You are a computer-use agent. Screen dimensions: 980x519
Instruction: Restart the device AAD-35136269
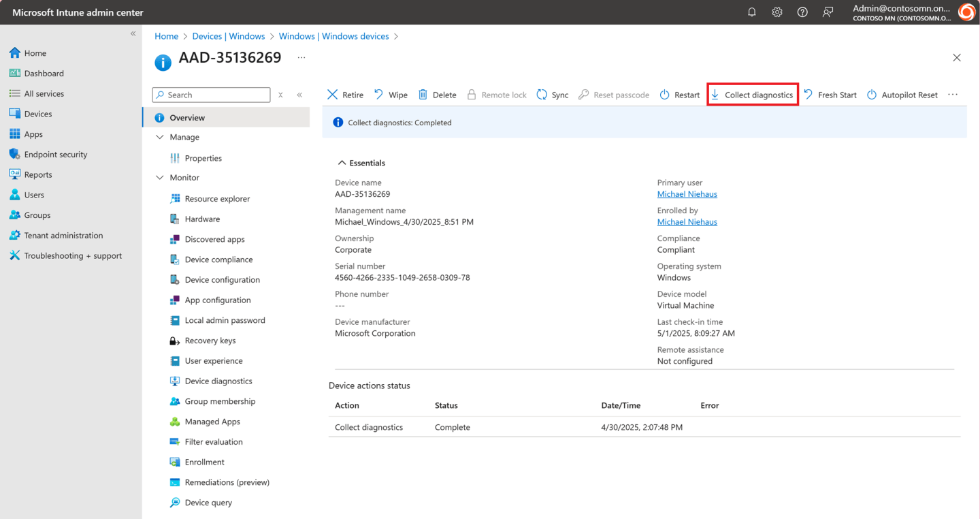point(679,95)
